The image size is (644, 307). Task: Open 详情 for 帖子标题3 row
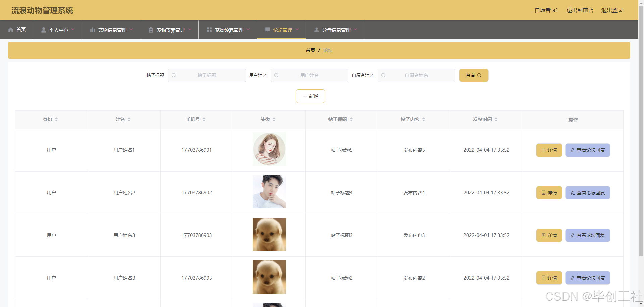coord(549,235)
